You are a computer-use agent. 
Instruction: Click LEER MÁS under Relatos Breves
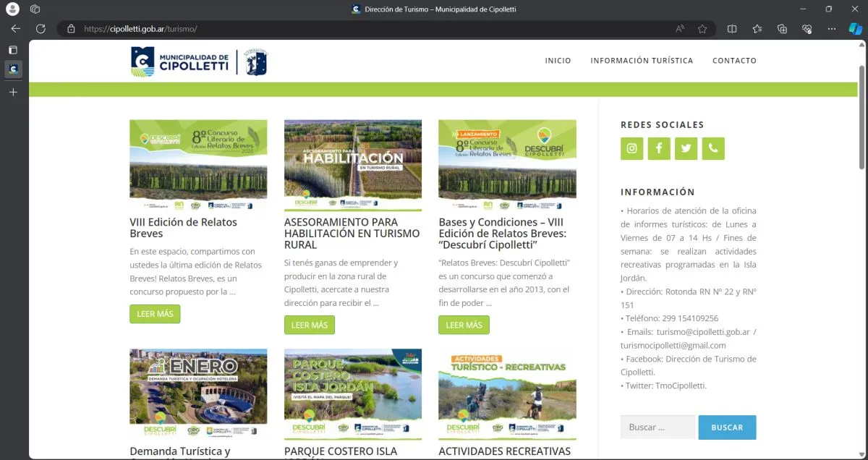[155, 314]
